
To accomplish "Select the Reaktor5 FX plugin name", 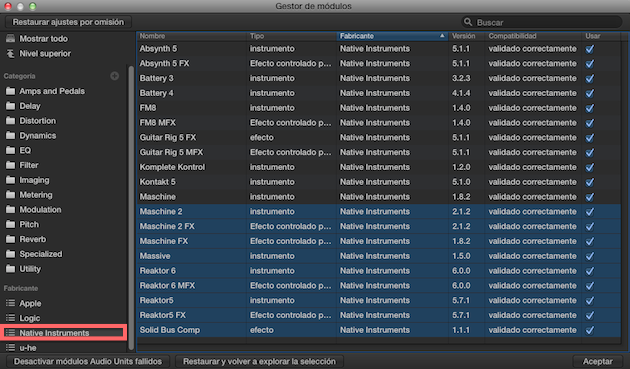I will tap(162, 315).
